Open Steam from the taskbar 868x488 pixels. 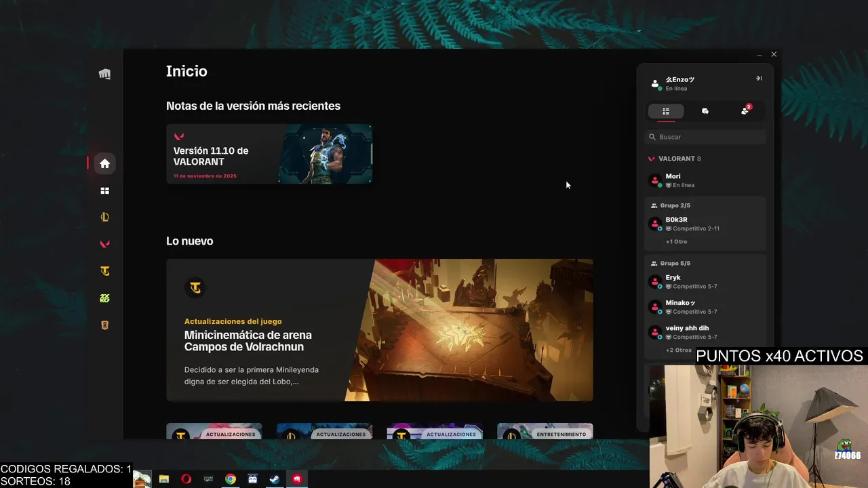click(275, 479)
